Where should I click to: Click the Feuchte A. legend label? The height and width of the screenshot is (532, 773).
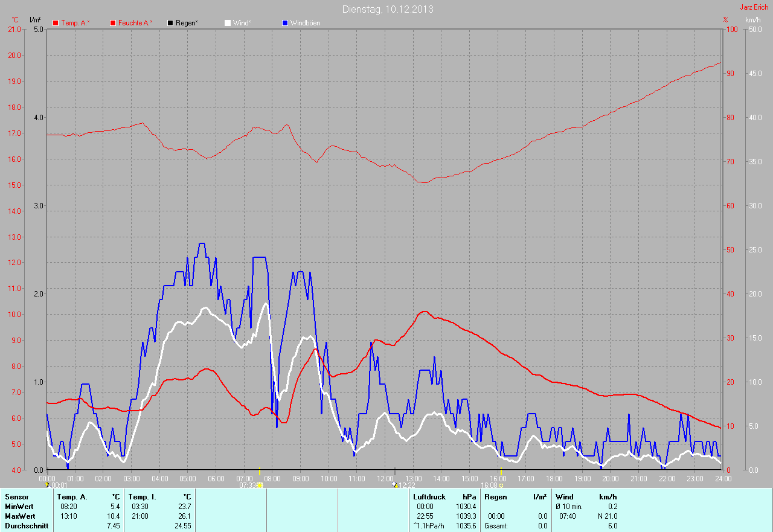pyautogui.click(x=135, y=23)
